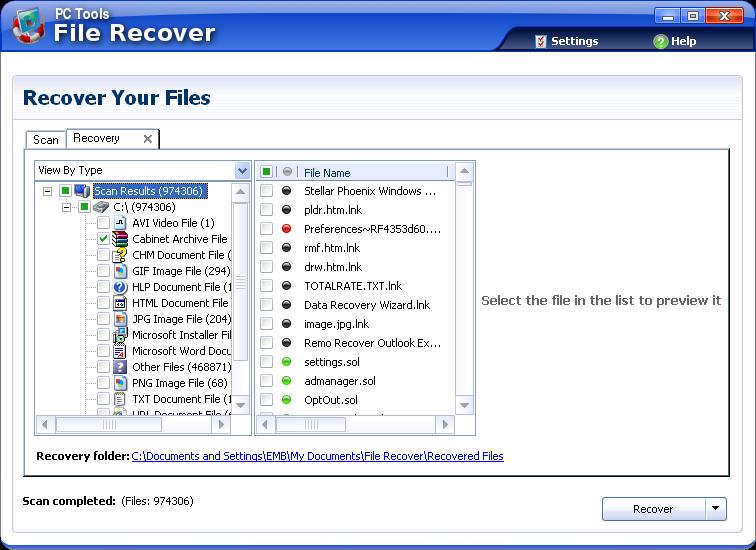Image resolution: width=756 pixels, height=550 pixels.
Task: Check the AVI Video File checkbox
Action: (103, 223)
